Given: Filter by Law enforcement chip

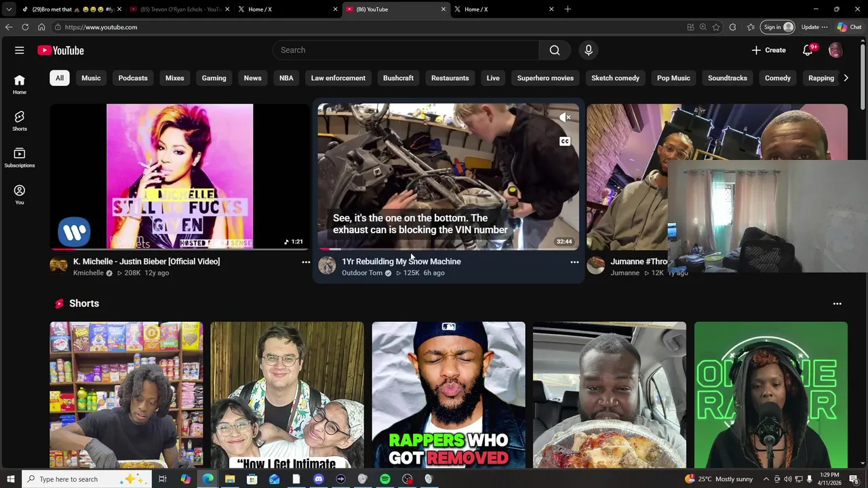Looking at the screenshot, I should (x=338, y=78).
